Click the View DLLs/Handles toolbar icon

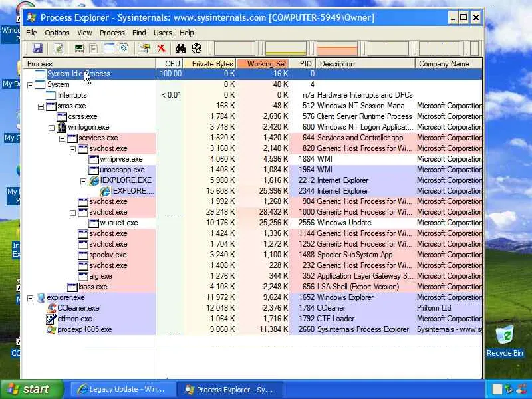click(124, 49)
